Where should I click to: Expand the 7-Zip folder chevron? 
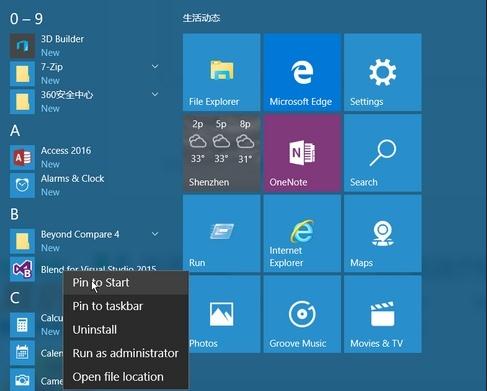point(155,66)
